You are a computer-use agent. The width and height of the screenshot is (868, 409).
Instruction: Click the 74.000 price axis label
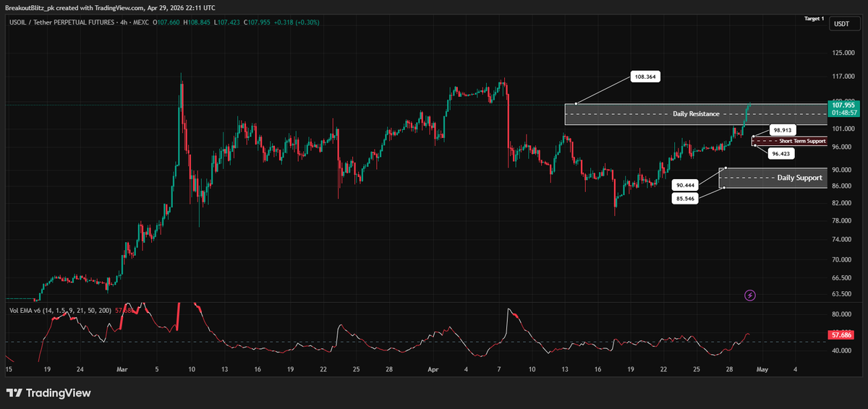point(842,238)
